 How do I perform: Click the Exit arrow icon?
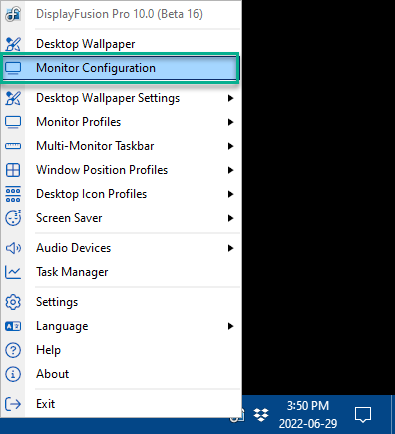coord(13,404)
